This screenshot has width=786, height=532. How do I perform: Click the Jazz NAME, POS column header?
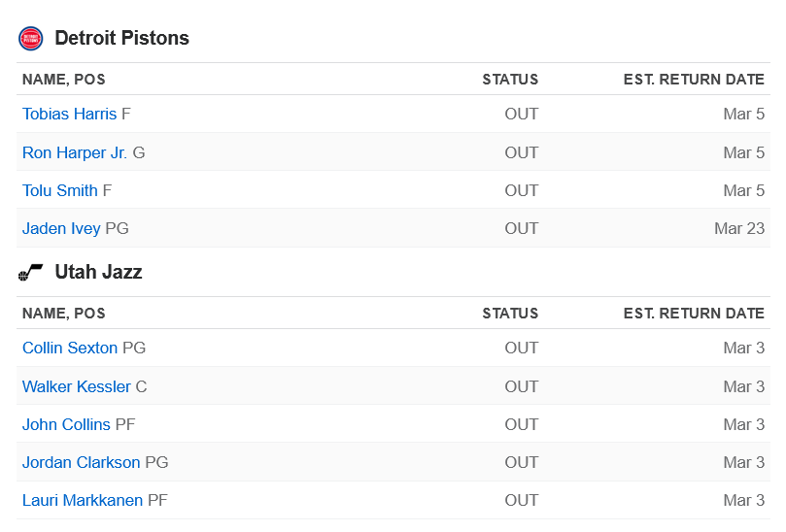click(64, 314)
